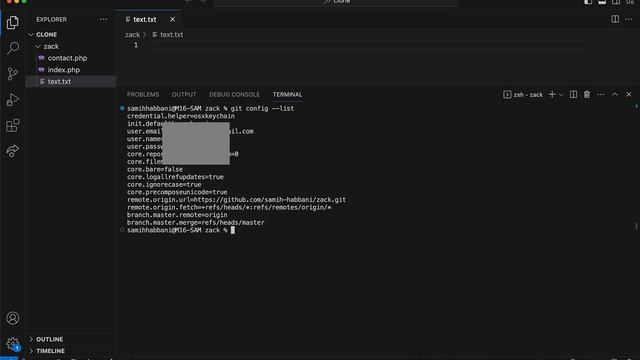
Task: Open editor more actions ellipsis
Action: tap(629, 19)
